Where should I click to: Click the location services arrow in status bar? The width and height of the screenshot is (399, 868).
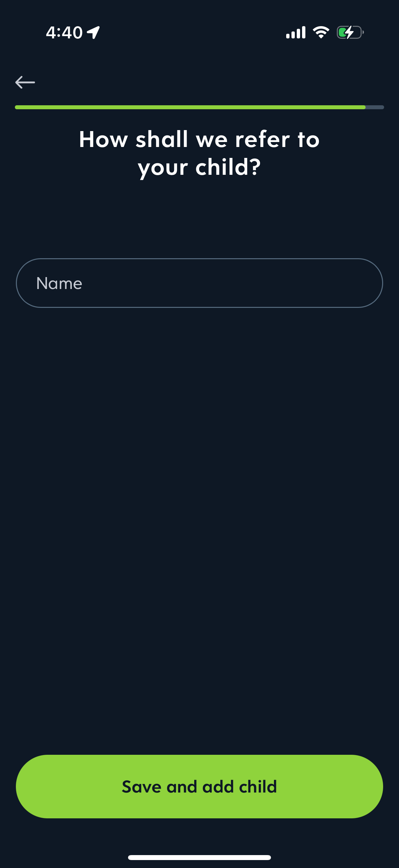[94, 33]
